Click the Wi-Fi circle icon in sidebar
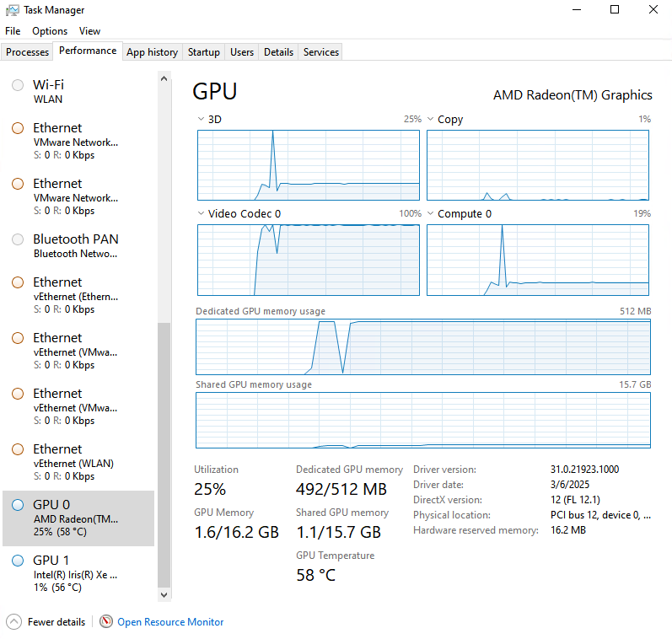 18,85
